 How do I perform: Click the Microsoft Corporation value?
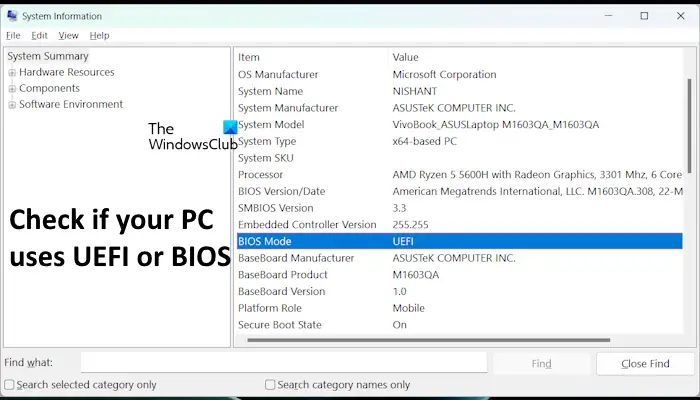[x=444, y=75]
